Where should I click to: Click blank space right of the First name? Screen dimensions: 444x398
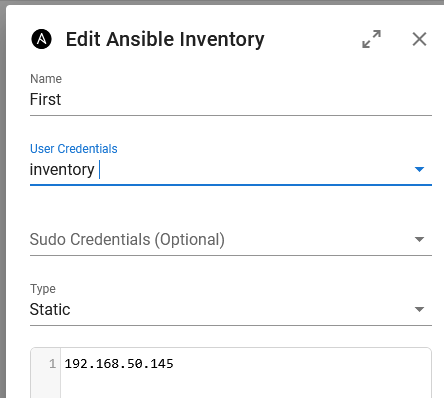pyautogui.click(x=247, y=99)
